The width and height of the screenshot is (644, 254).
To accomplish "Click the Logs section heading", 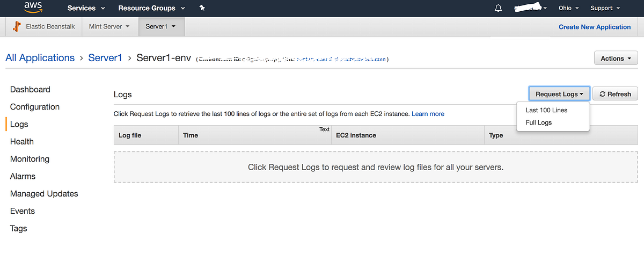I will [x=123, y=95].
